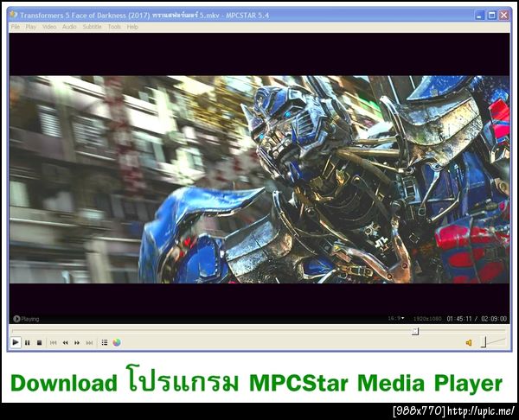Open the playlist icon
Viewport: 519px width, 420px height.
(105, 342)
